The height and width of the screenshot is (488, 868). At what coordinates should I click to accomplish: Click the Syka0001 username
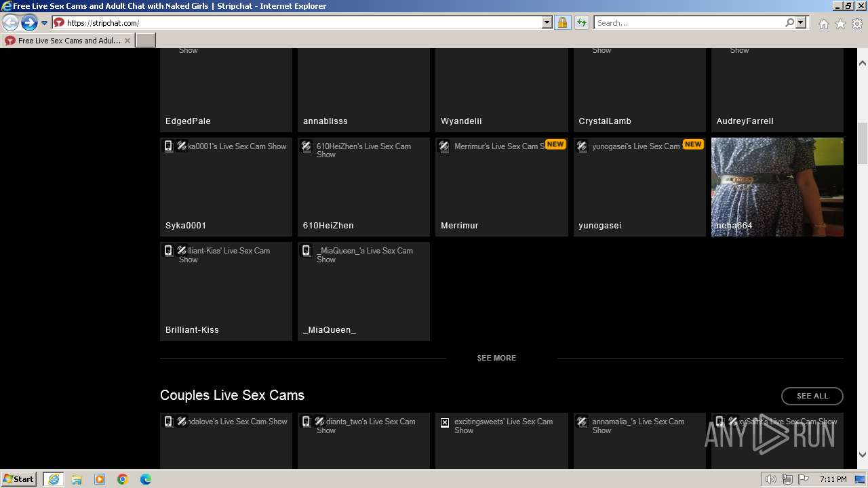click(186, 226)
